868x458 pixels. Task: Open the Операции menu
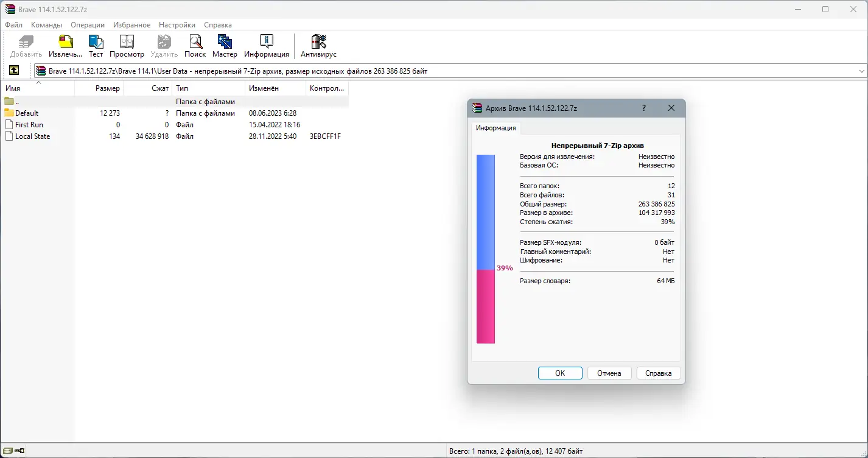coord(88,25)
